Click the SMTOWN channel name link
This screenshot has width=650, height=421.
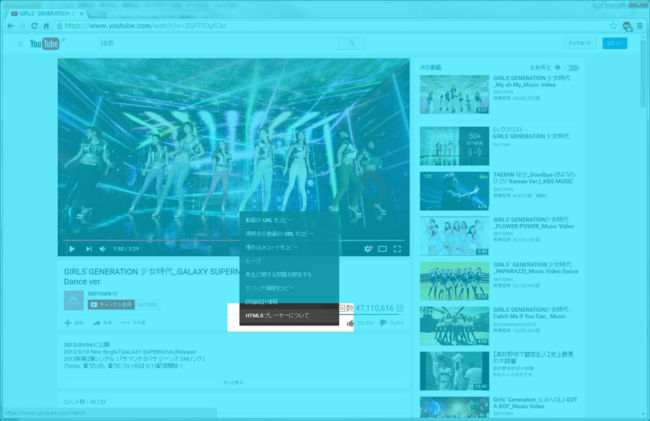click(x=100, y=294)
